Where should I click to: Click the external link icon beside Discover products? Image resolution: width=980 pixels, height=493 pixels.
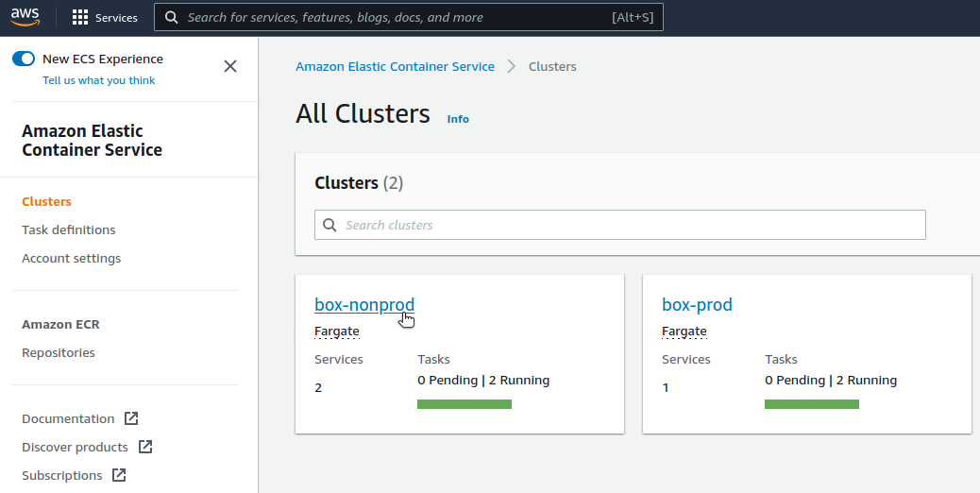(145, 447)
